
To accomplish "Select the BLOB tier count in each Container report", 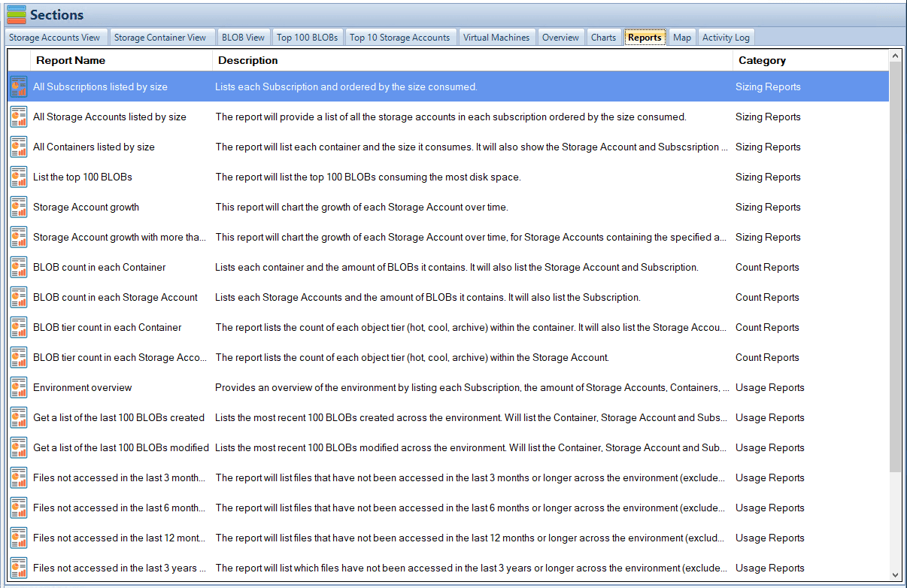I will (x=108, y=328).
